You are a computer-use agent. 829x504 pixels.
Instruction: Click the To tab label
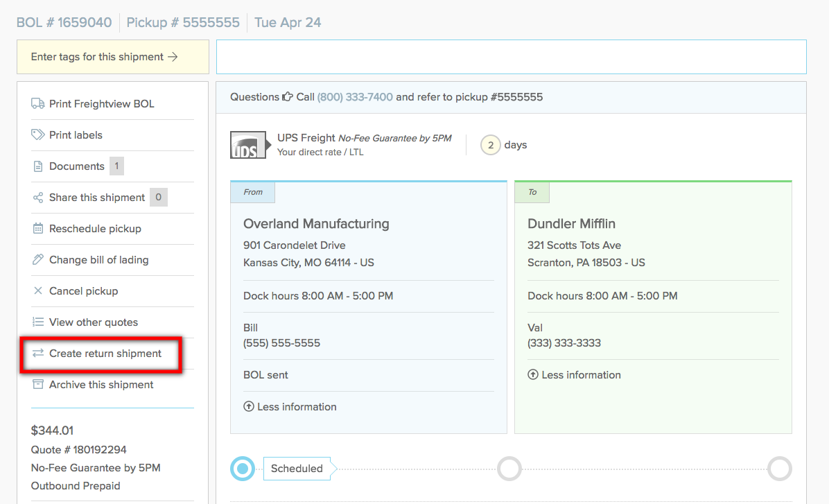(532, 192)
